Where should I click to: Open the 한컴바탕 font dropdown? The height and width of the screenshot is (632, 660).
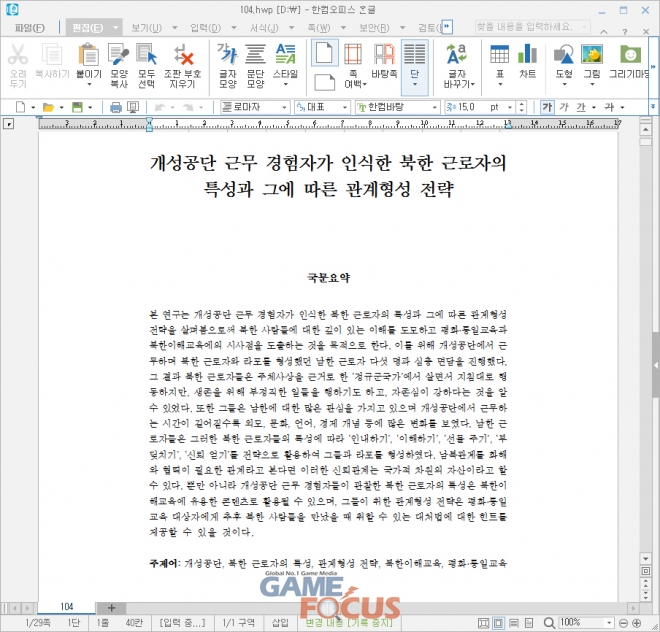pyautogui.click(x=388, y=107)
